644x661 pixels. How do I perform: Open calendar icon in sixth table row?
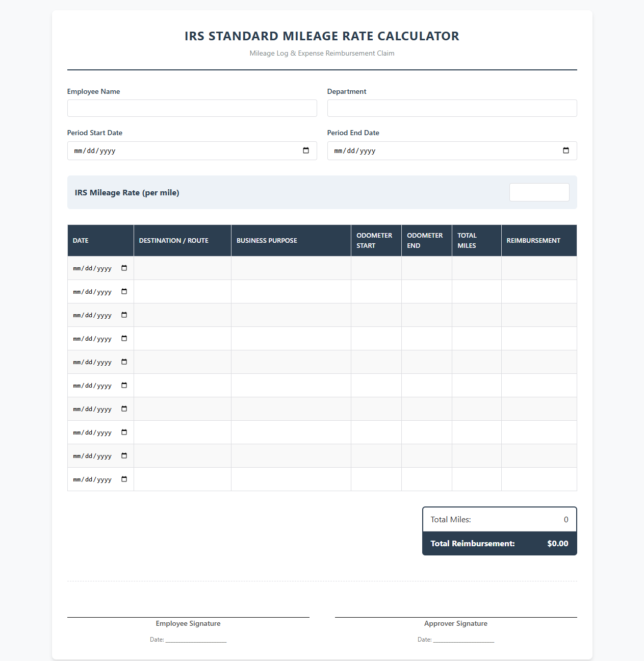point(124,385)
